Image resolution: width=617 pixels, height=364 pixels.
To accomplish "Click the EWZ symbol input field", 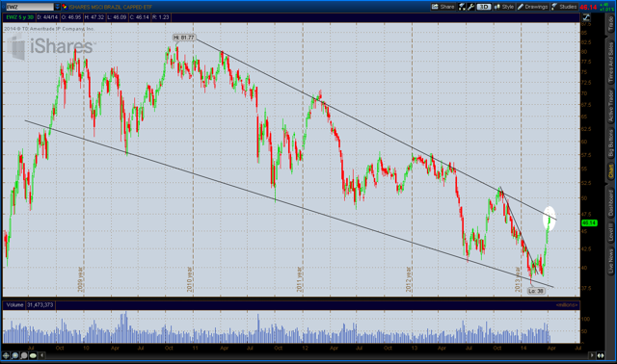I will click(30, 7).
